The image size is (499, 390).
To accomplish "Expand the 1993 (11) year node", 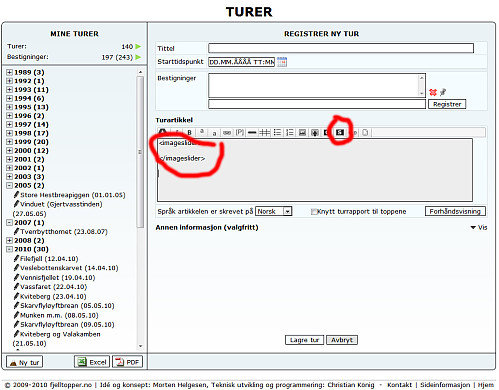I will [9, 89].
